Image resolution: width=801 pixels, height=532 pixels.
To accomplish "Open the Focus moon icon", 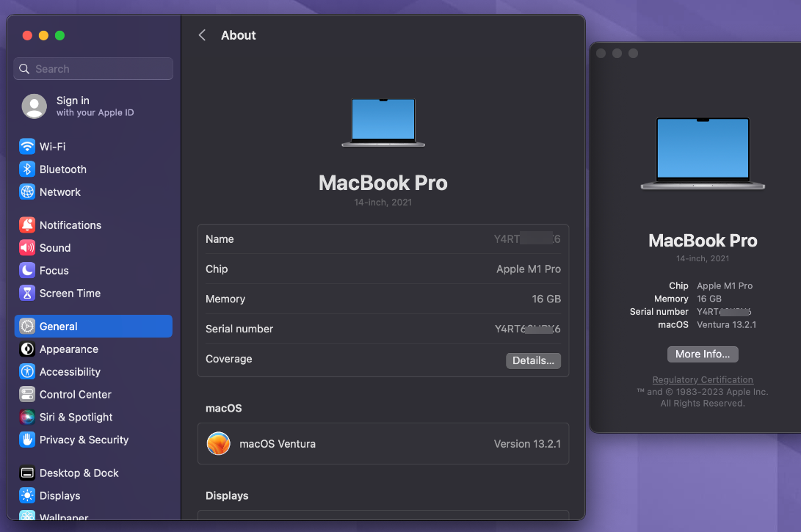I will 27,270.
